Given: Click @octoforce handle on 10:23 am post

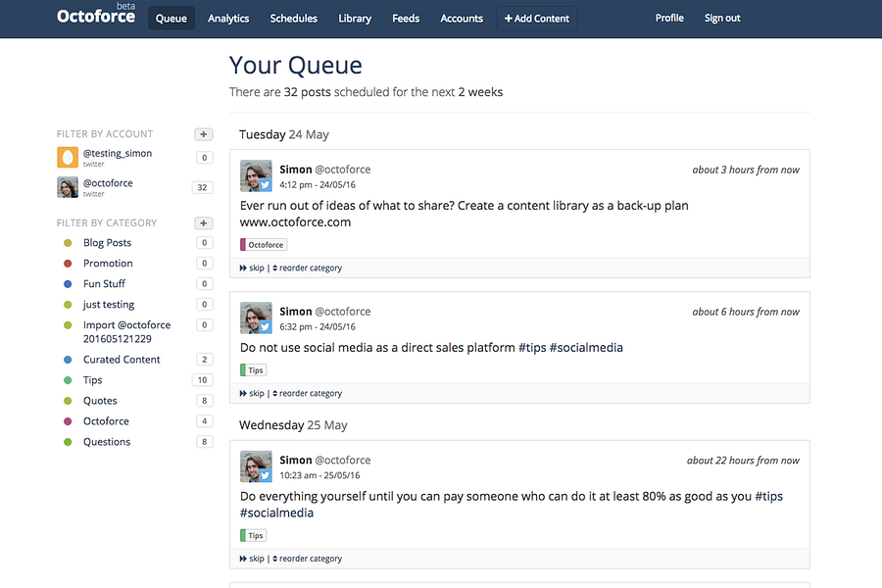Looking at the screenshot, I should (343, 460).
